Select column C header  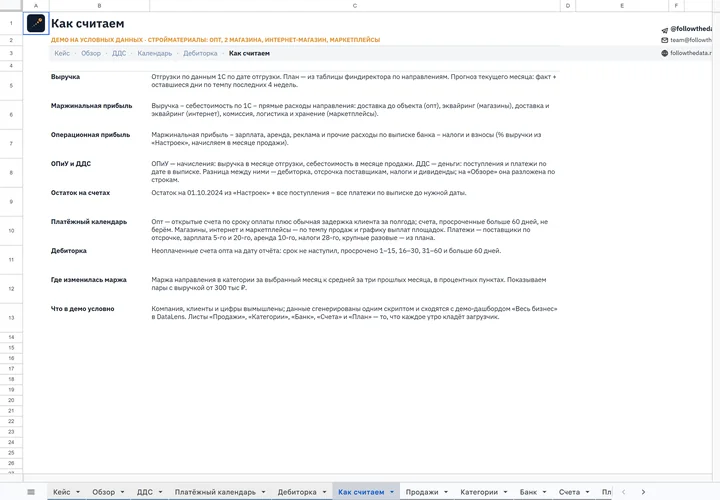pos(354,6)
